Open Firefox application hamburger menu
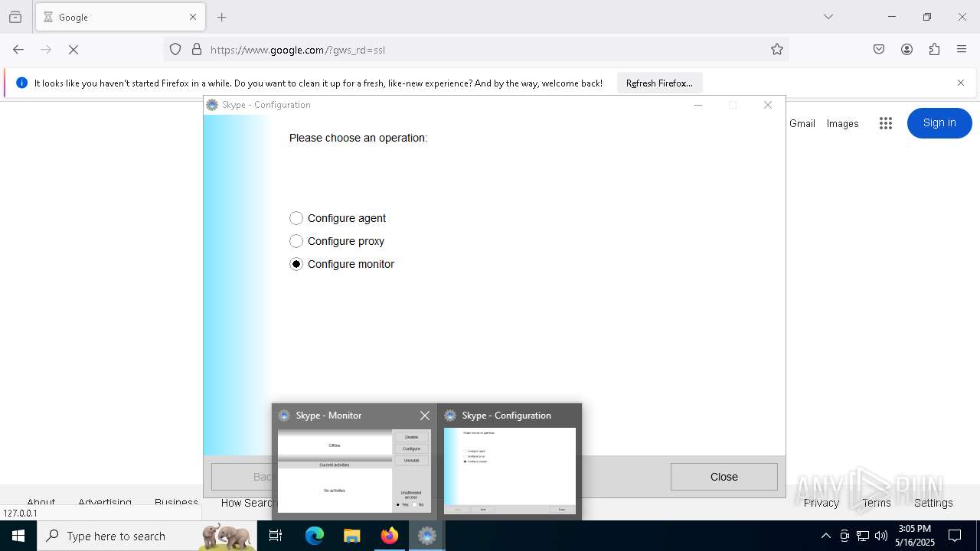Screen dimensions: 980x551 click(962, 50)
